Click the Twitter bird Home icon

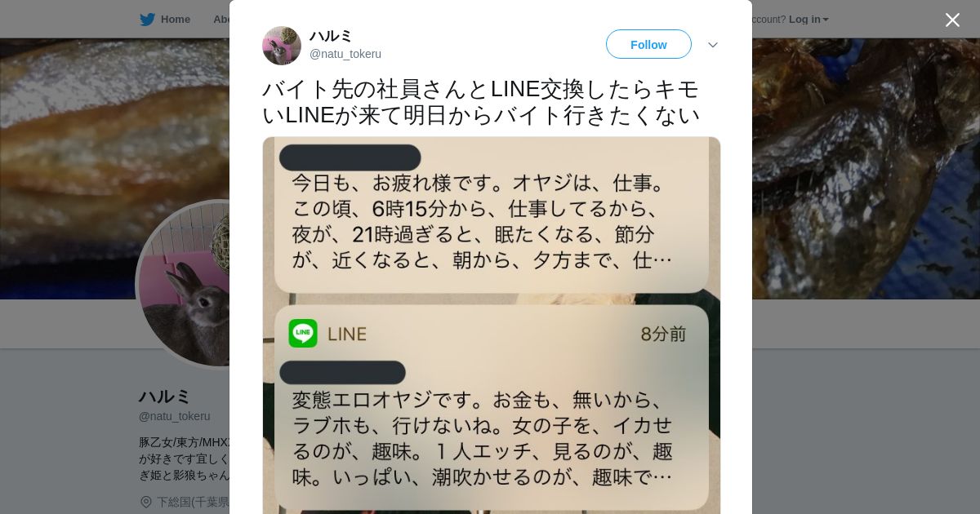click(147, 20)
